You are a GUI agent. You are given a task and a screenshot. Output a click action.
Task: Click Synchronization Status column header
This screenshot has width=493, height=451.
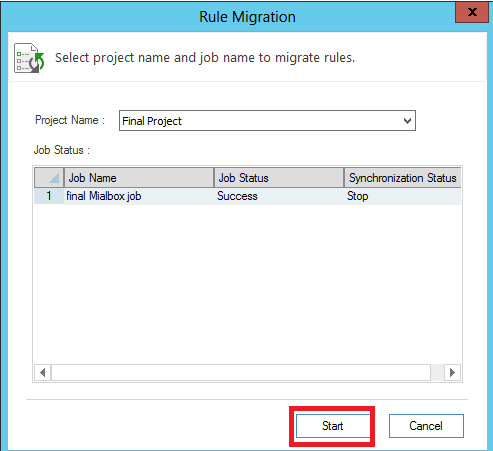(403, 178)
